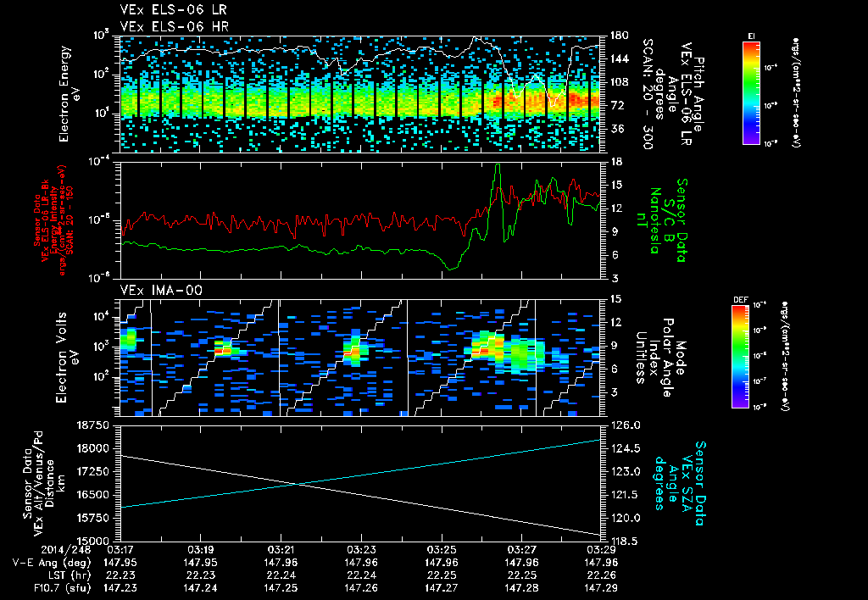Click the F10.7 value 147.24
Viewport: 868px width, 600px height.
[200, 588]
